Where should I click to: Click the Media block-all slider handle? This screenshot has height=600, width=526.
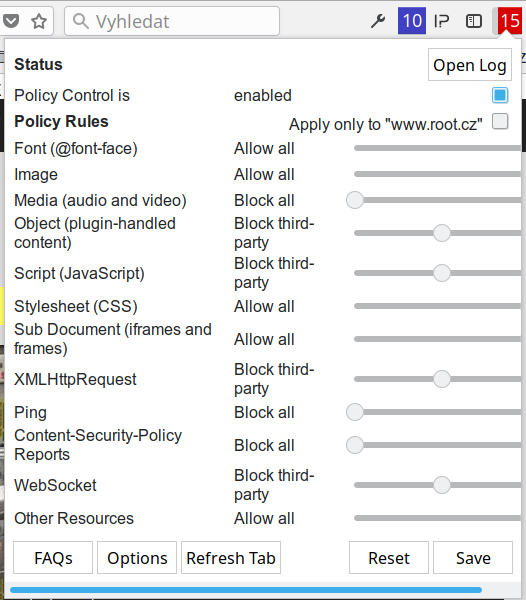355,200
